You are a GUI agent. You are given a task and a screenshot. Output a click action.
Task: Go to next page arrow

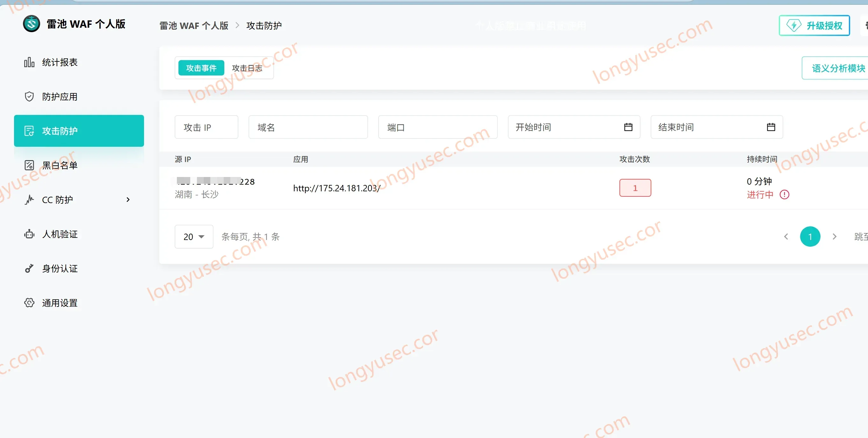835,237
